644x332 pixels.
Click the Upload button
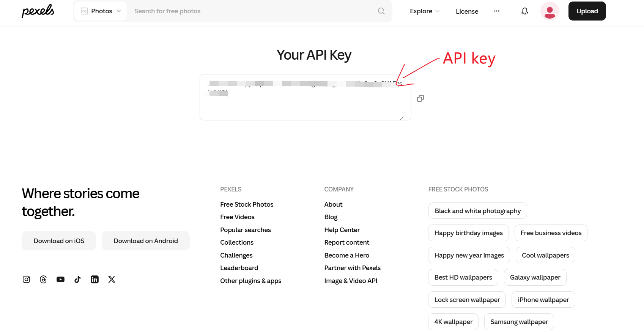coord(587,11)
